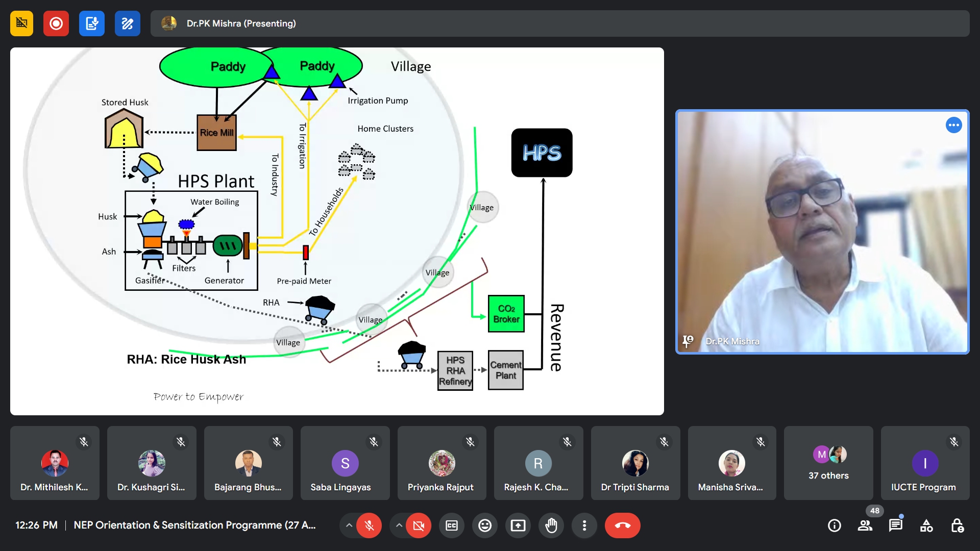The width and height of the screenshot is (980, 551).
Task: Open the 37 others participant tile
Action: click(828, 463)
